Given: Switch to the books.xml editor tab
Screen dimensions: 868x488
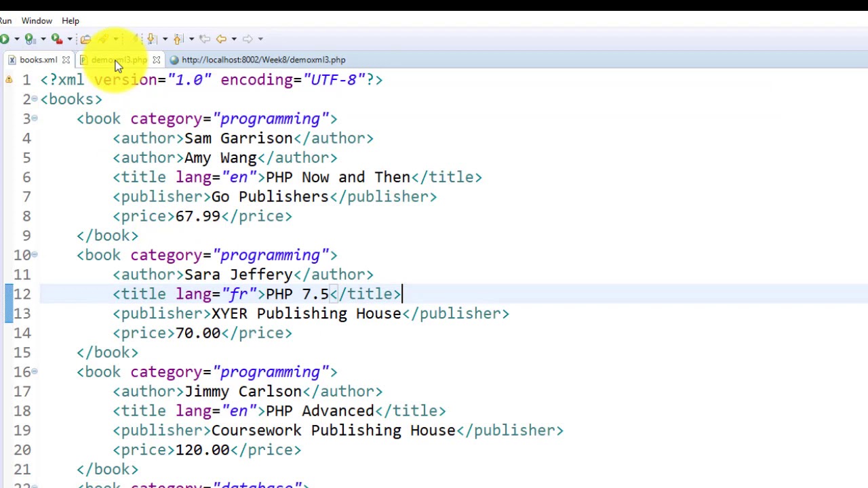Looking at the screenshot, I should [38, 60].
